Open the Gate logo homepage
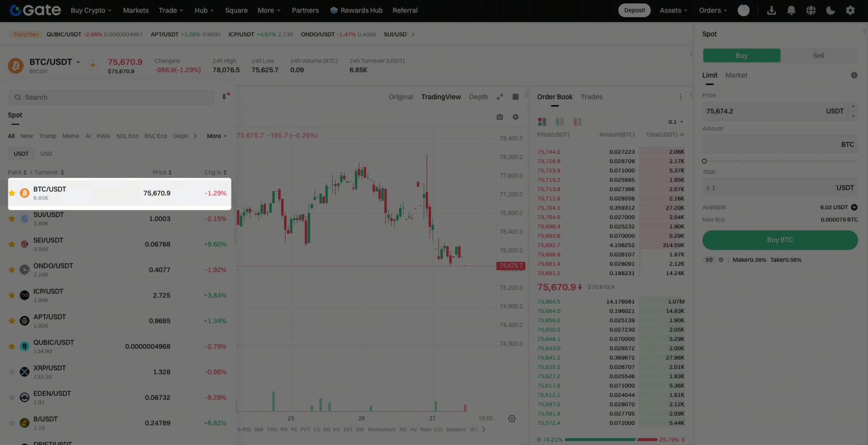The image size is (868, 445). tap(35, 10)
